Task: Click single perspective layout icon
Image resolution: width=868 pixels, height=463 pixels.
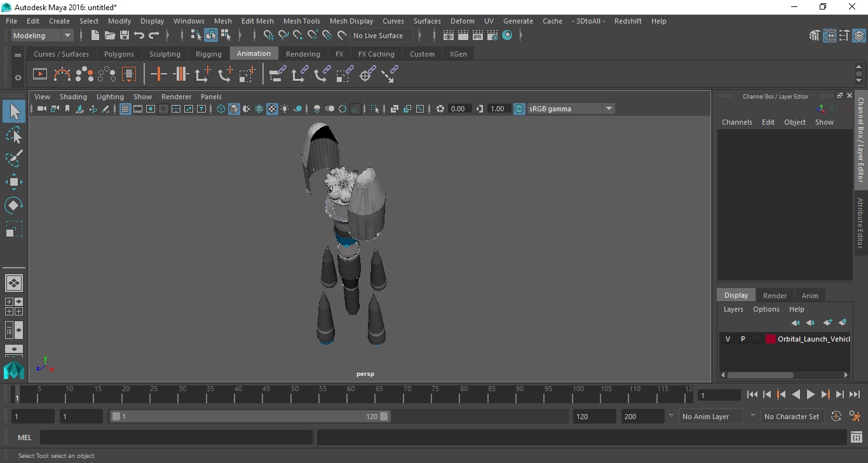Action: coord(14,283)
